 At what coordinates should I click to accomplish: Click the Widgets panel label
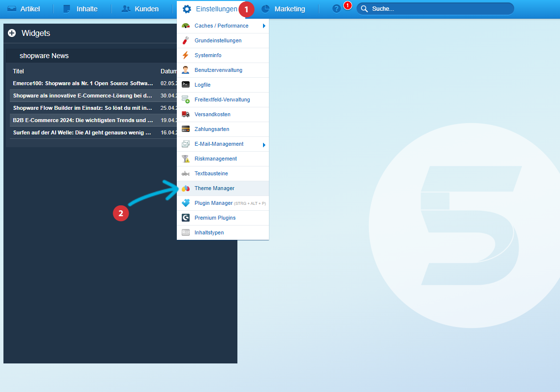(36, 33)
